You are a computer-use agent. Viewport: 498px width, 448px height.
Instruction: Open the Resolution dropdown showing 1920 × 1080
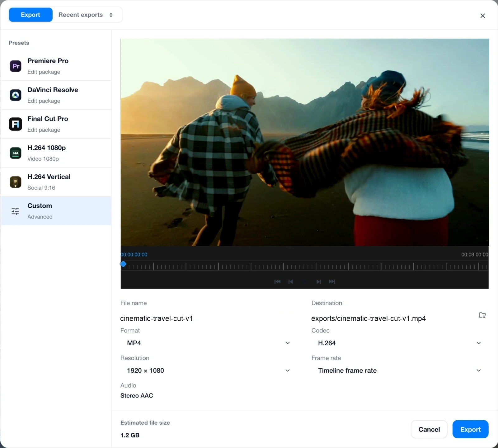click(x=209, y=370)
